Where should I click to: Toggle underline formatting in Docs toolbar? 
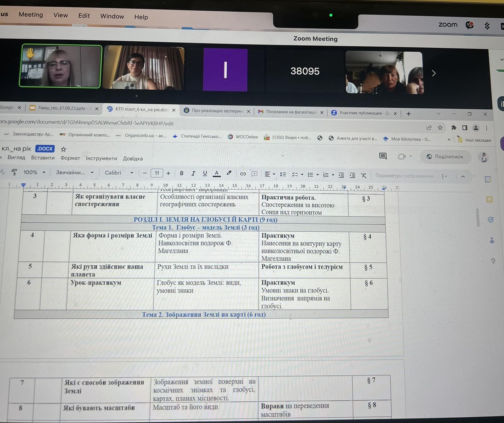click(205, 173)
